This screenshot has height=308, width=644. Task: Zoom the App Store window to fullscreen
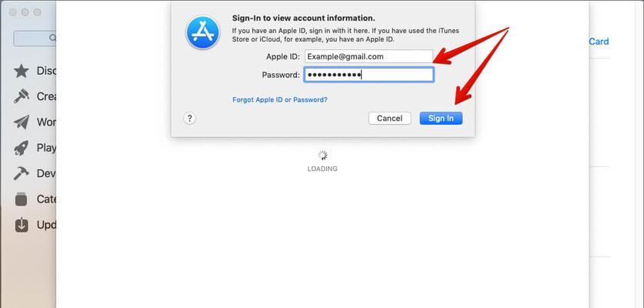38,12
